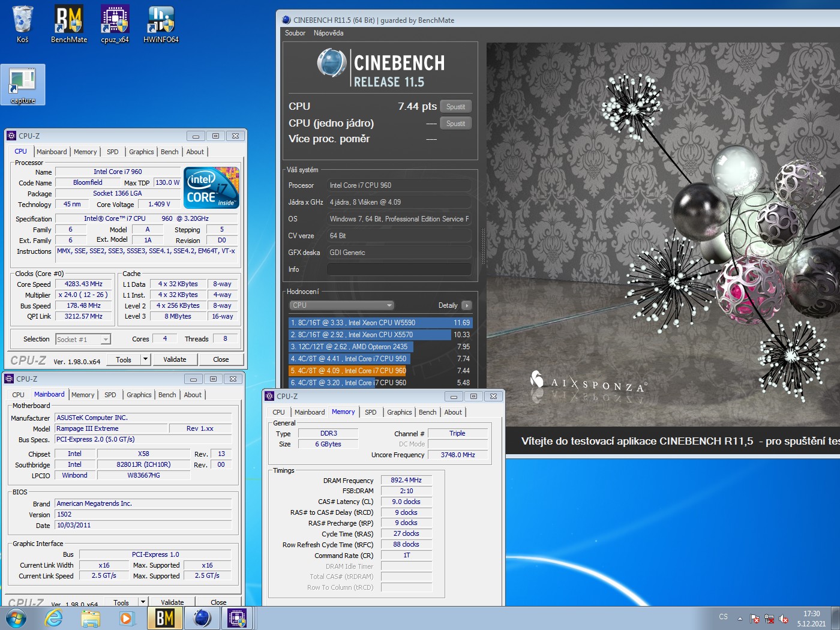Open the Socket #1 selection dropdown

pyautogui.click(x=106, y=339)
